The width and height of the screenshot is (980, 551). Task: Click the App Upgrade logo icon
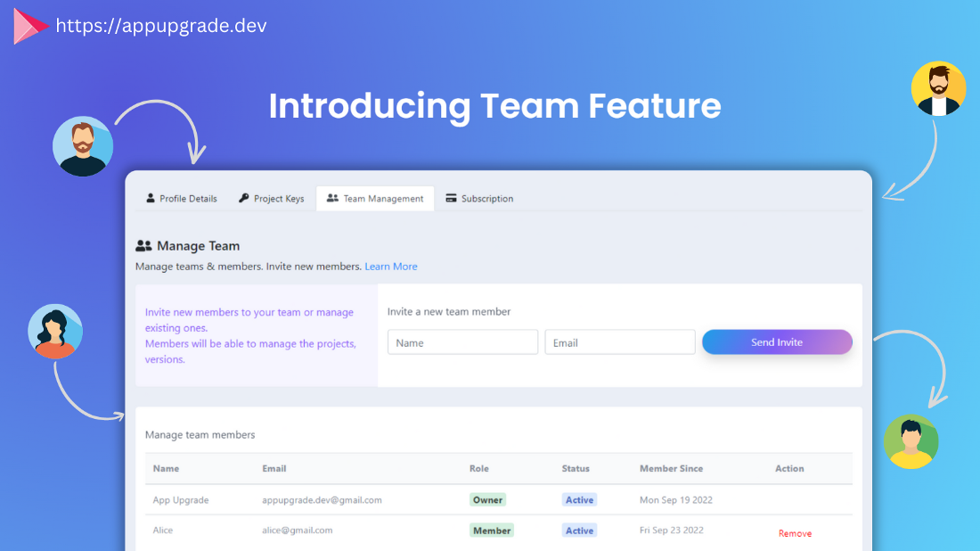tap(29, 27)
